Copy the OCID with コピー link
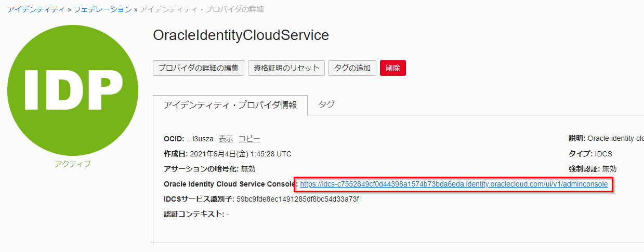 [x=249, y=139]
